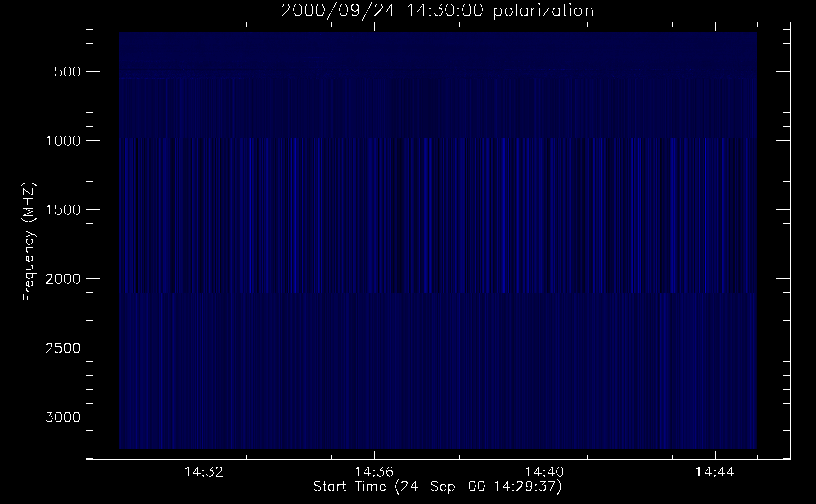Click the 14:36 time tick label
816x504 pixels.
tap(374, 472)
